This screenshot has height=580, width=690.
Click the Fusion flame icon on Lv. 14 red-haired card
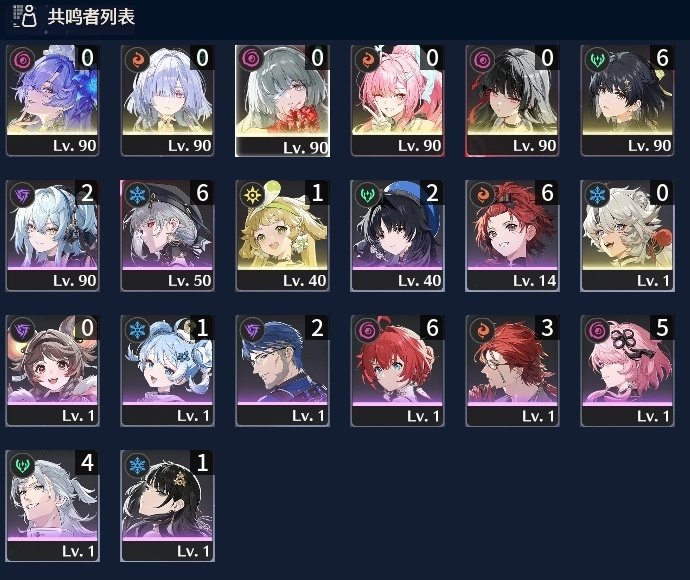[x=482, y=195]
